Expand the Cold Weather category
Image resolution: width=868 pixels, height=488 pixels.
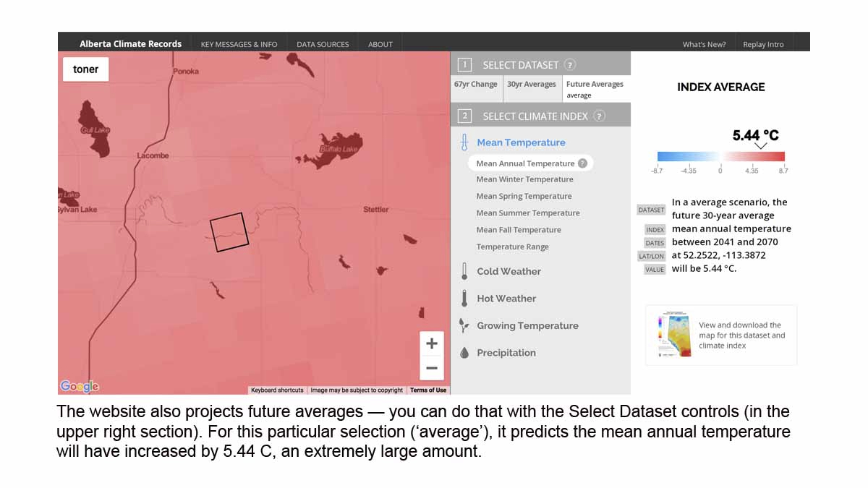[509, 272]
